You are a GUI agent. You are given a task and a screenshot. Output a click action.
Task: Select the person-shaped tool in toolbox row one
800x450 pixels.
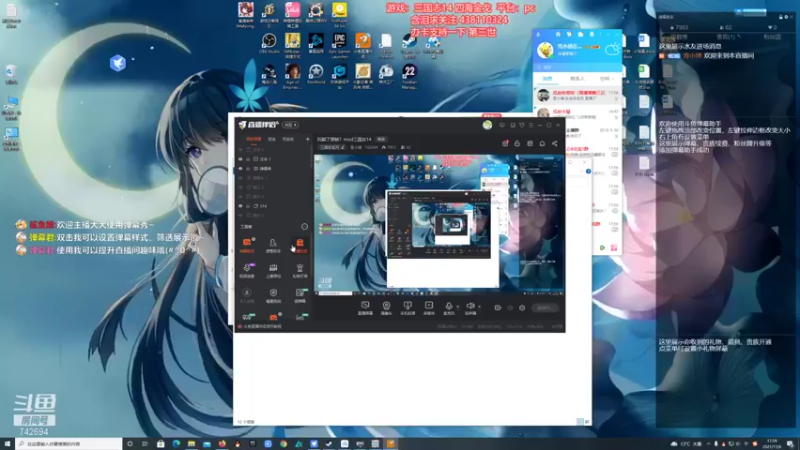[x=273, y=245]
